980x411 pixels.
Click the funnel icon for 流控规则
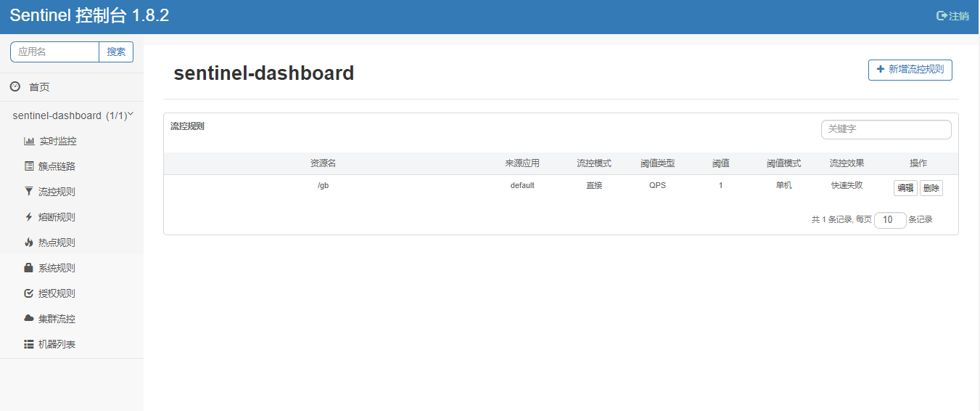(29, 192)
